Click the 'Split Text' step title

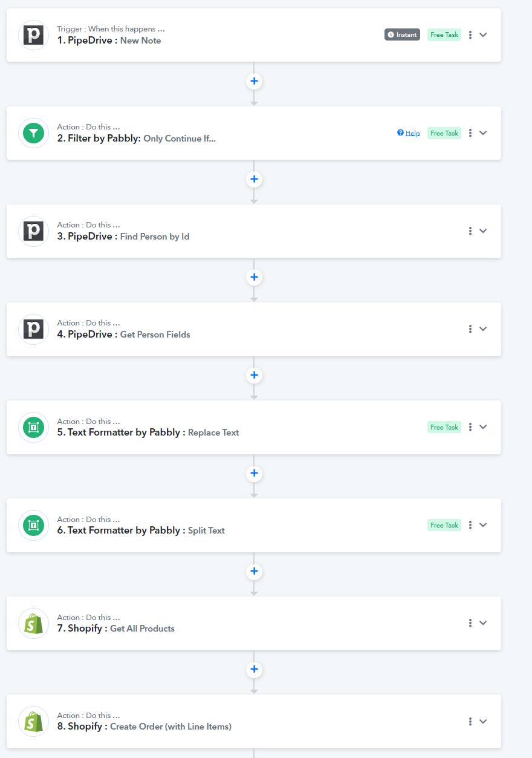206,531
